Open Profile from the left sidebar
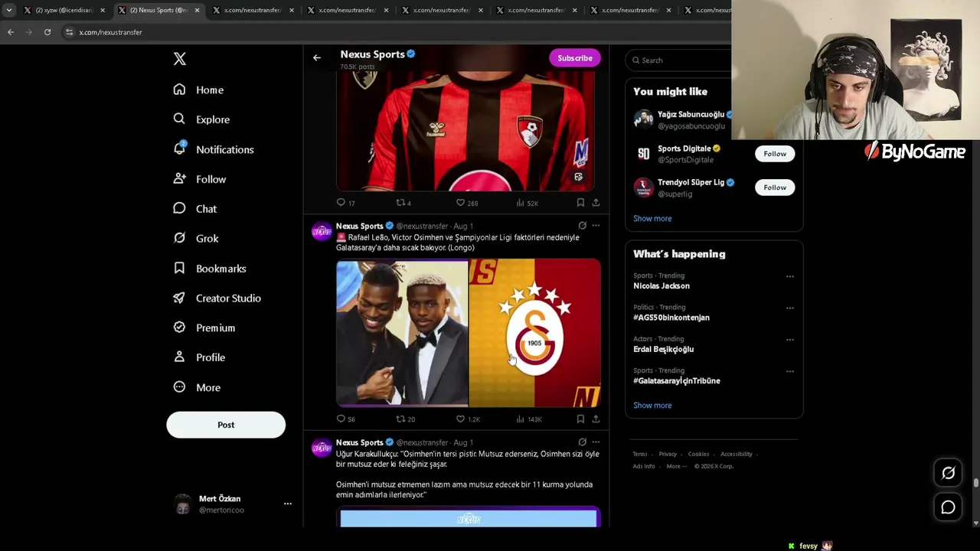 [199, 357]
